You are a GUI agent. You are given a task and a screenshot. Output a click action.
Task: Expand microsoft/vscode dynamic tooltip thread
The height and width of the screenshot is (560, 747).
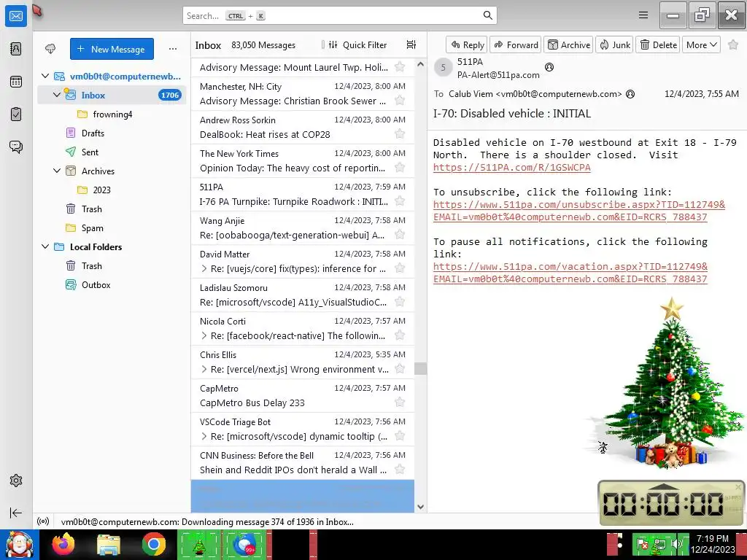point(204,436)
